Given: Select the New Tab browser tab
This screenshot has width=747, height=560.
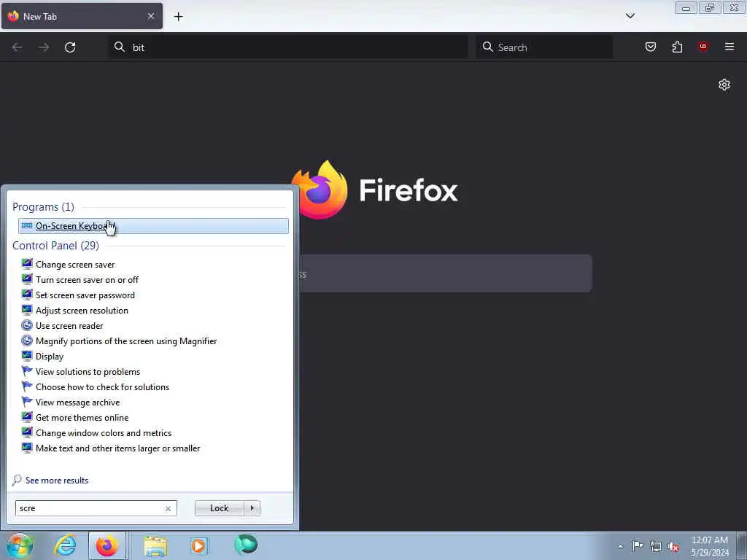Looking at the screenshot, I should (82, 16).
